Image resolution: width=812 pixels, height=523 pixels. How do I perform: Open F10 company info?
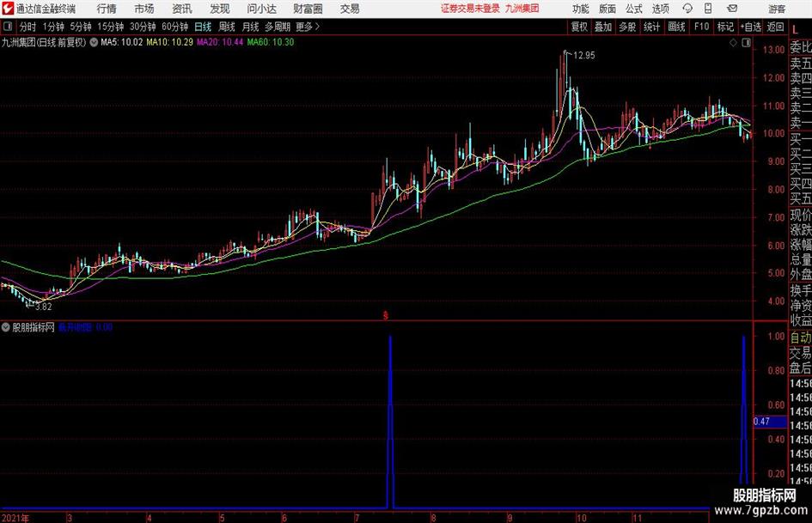(701, 27)
